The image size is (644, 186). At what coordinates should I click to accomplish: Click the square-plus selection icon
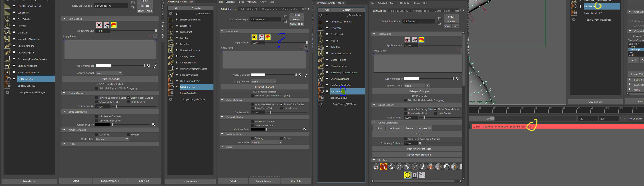tap(415, 175)
